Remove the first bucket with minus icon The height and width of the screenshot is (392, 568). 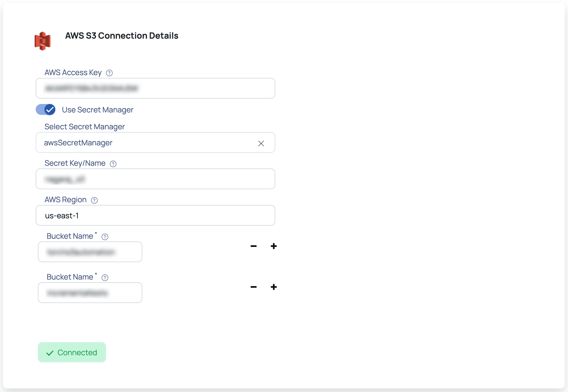253,246
